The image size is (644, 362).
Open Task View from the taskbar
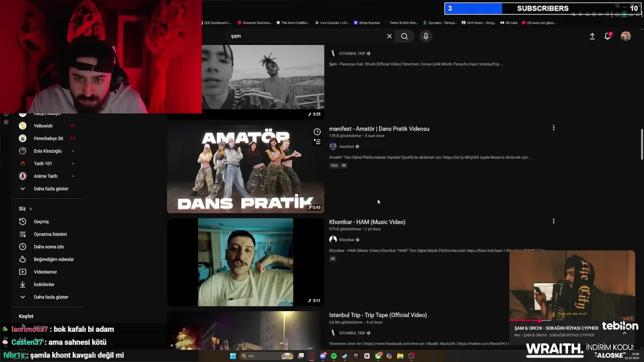coord(301,356)
